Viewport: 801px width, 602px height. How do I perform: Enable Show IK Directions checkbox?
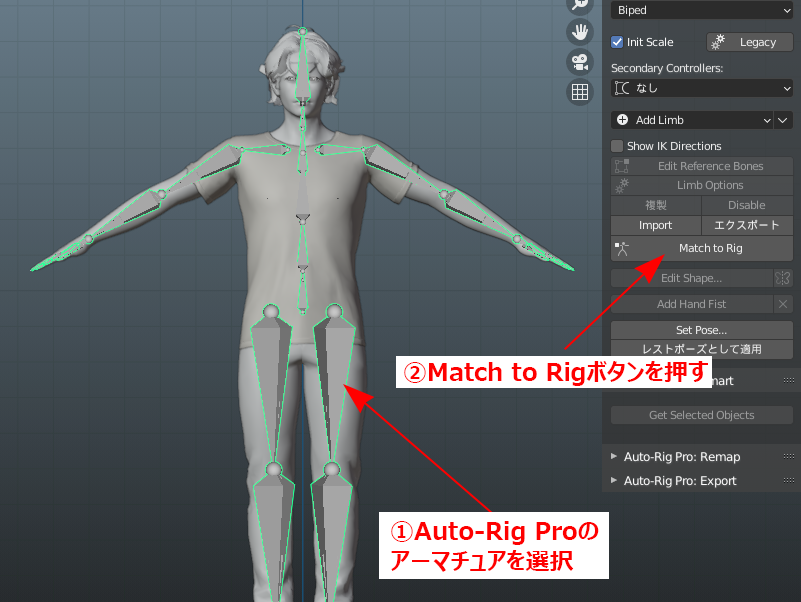point(617,146)
